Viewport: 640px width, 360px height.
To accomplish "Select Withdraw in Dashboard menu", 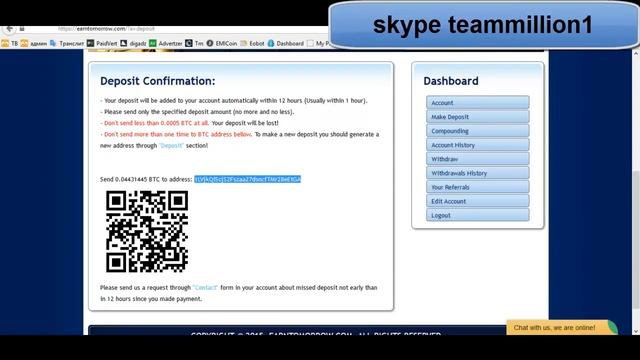I will (x=478, y=159).
